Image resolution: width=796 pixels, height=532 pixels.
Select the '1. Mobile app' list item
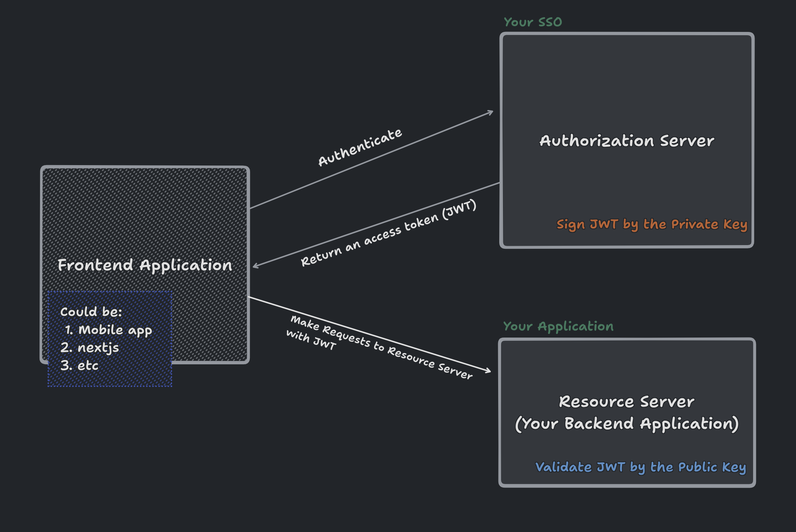108,330
